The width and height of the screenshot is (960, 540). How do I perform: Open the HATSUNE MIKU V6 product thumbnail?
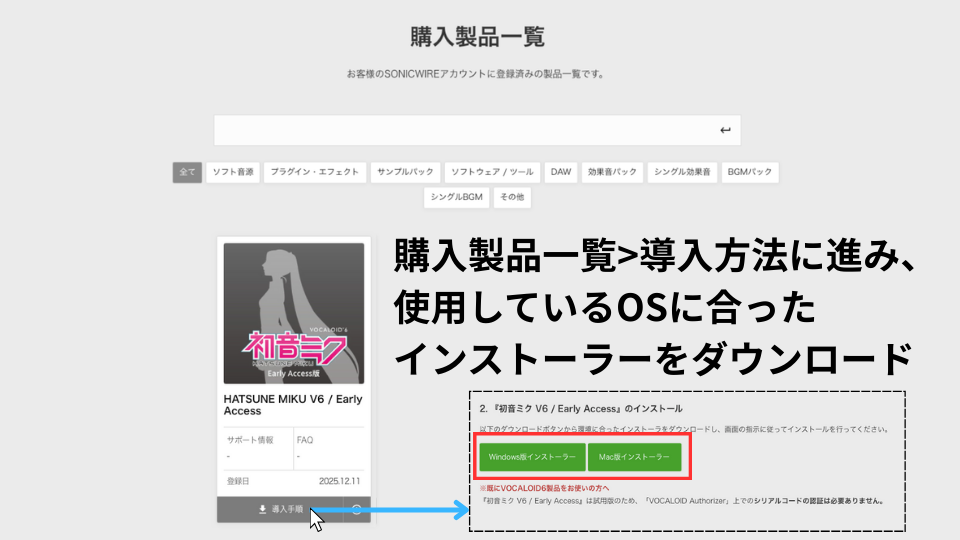tap(294, 313)
